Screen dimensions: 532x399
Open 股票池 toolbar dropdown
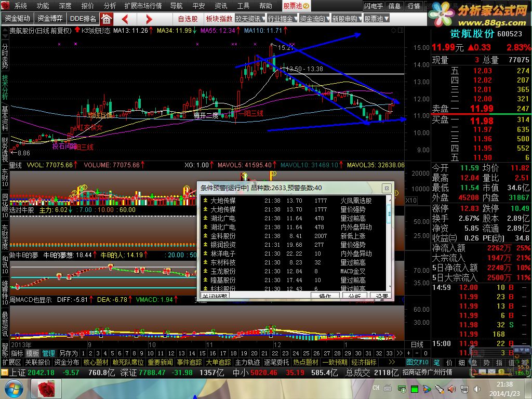[376, 19]
